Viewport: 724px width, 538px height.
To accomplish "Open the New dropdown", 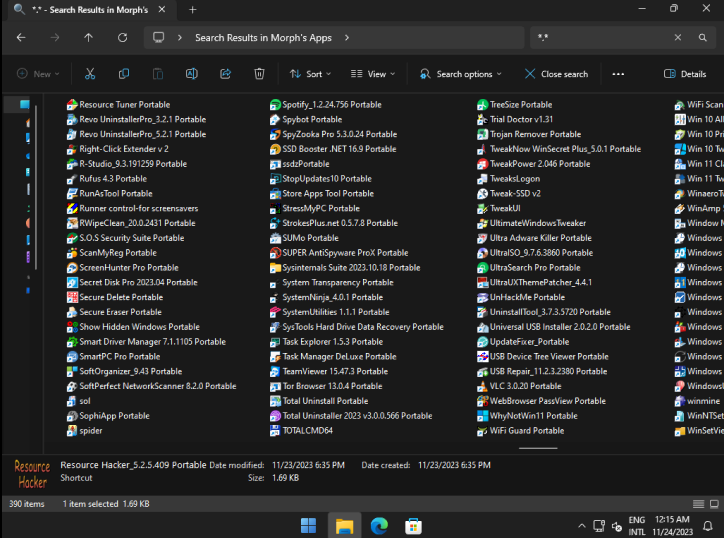I will (38, 74).
